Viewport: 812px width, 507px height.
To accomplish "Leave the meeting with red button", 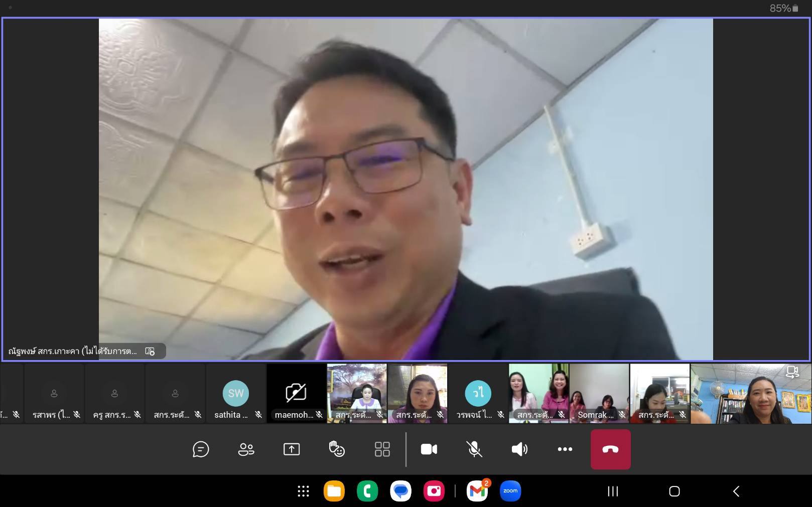I will (x=610, y=449).
